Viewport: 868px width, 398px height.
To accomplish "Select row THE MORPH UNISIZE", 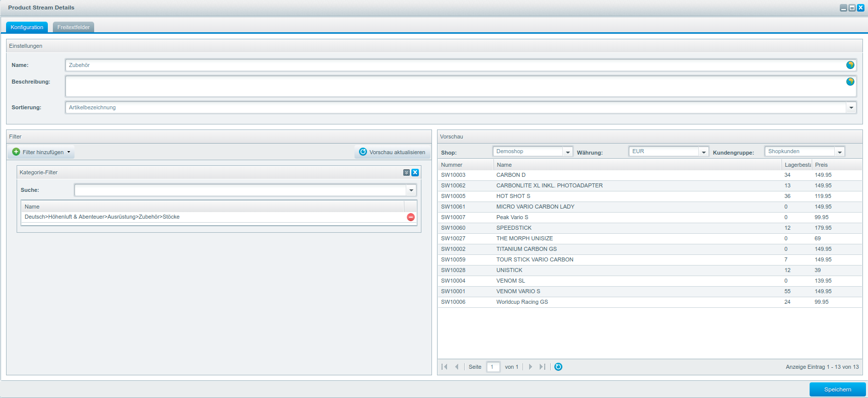I will pyautogui.click(x=649, y=239).
